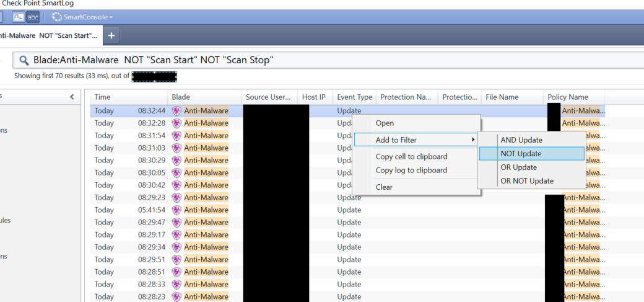Click Anti-Malware shield icon in 08:32:44 row
The width and height of the screenshot is (644, 302).
(x=176, y=110)
